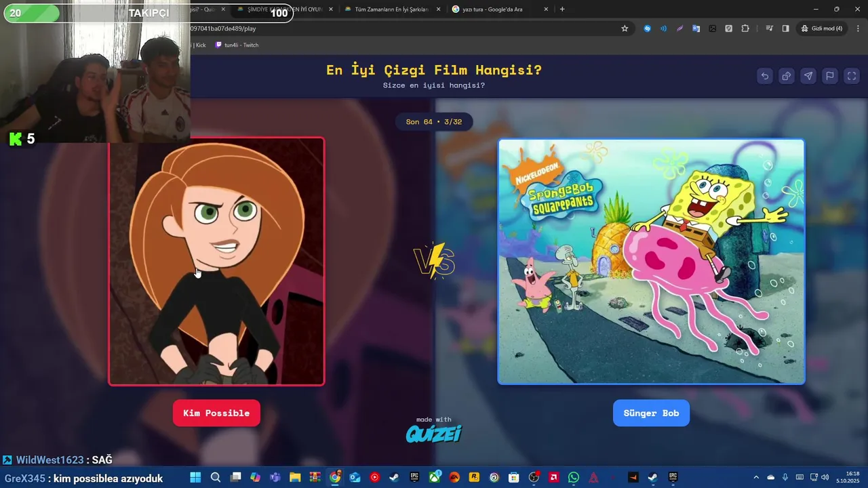
Task: Click the subtitle 'Sizce en iyisi hangisi?'
Action: point(434,85)
